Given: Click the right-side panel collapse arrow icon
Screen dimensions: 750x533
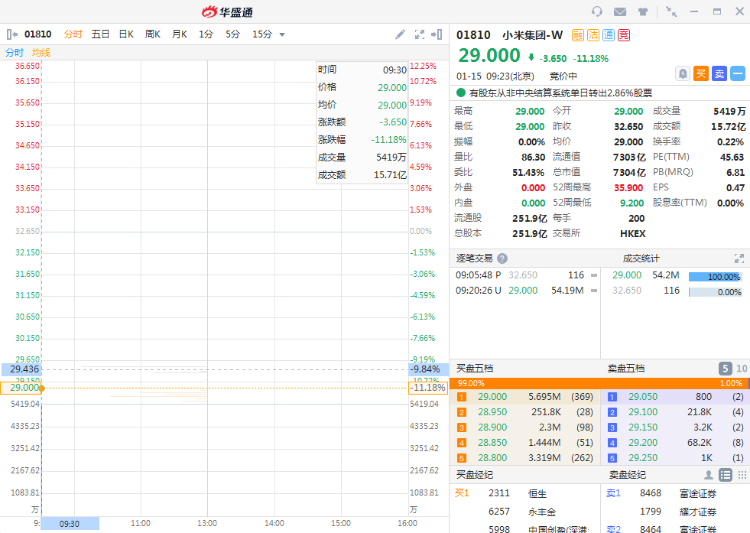Looking at the screenshot, I should pyautogui.click(x=437, y=34).
